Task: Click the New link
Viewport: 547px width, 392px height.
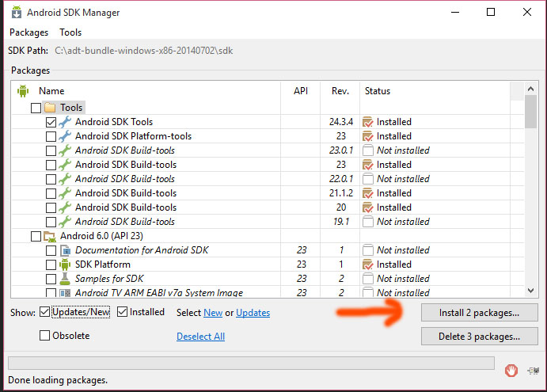Action: click(x=213, y=313)
